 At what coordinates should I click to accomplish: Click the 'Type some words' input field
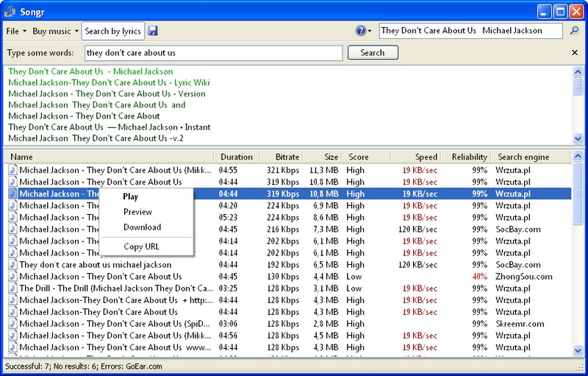pyautogui.click(x=214, y=53)
